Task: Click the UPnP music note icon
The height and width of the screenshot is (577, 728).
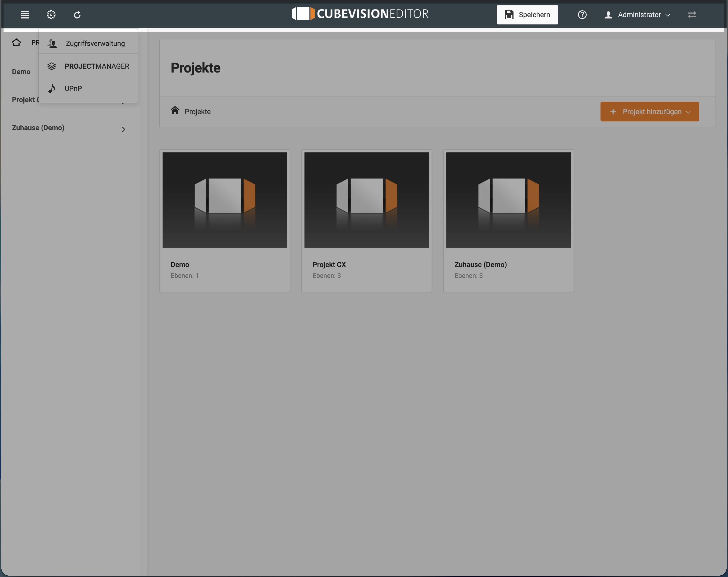Action: coord(52,88)
